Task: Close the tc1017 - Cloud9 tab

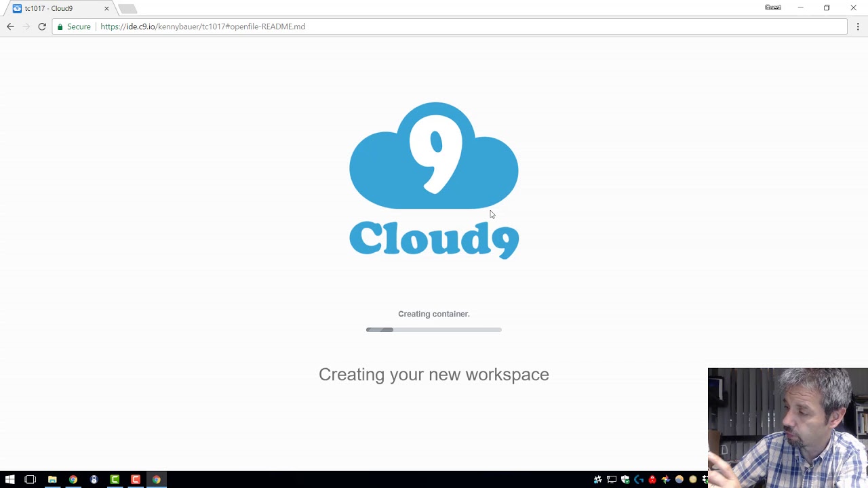Action: 106,8
